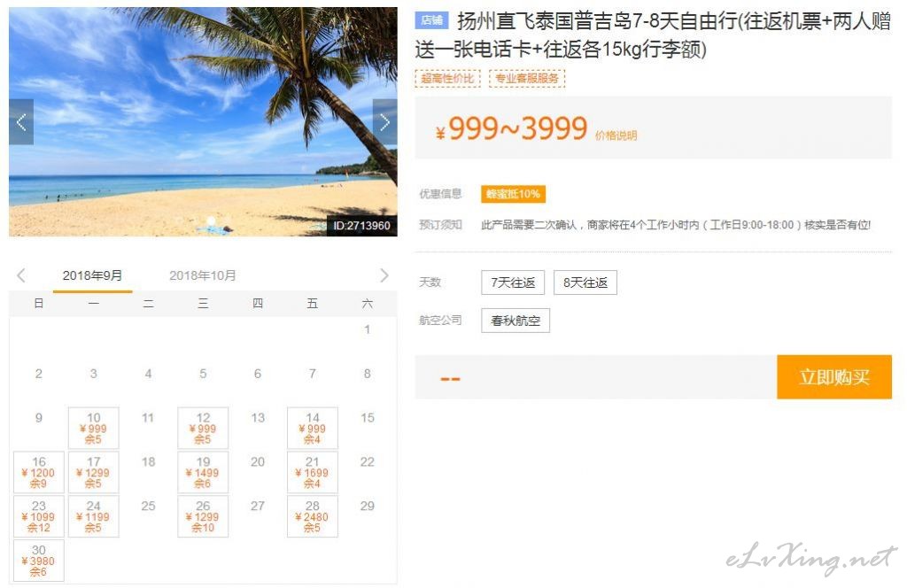Click the blue 店铺 shop badge
This screenshot has height=588, width=907.
coord(431,20)
